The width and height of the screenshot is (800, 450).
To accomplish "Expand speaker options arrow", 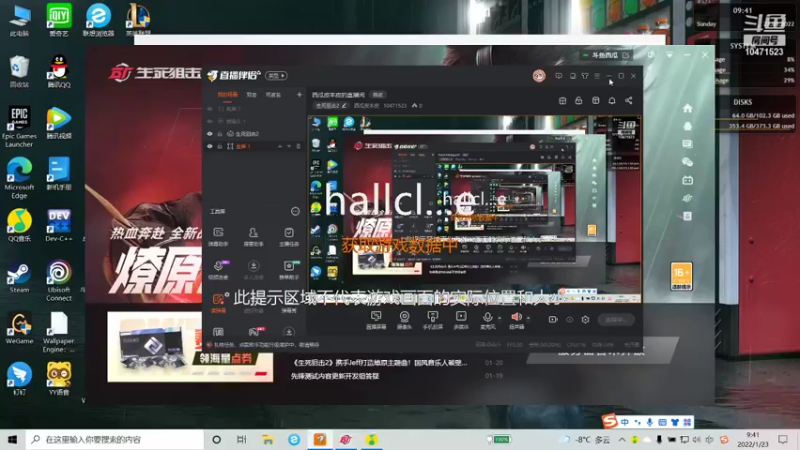I will 528,318.
